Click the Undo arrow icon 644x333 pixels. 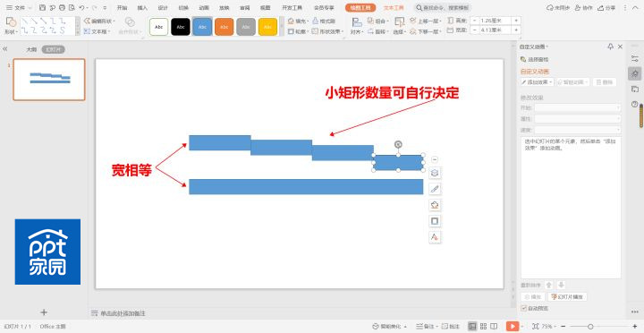[81, 7]
